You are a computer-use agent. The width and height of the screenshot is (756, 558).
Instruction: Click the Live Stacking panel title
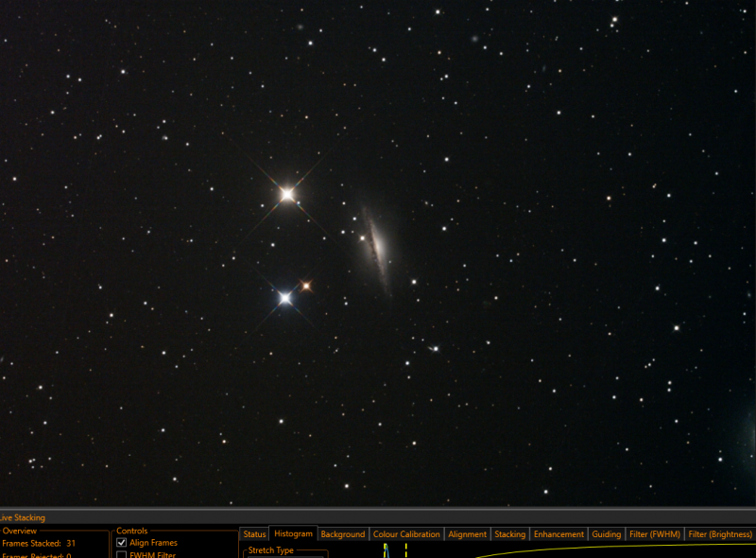point(22,518)
